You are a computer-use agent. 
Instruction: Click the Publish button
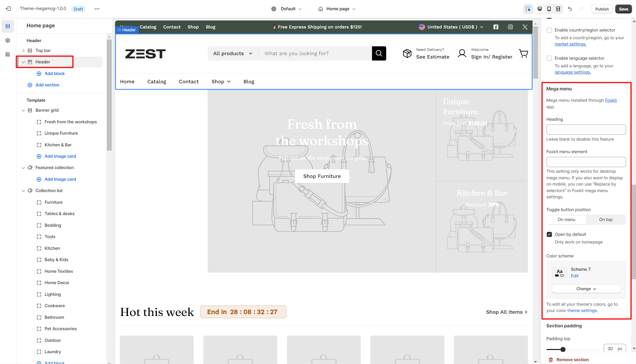pos(602,9)
